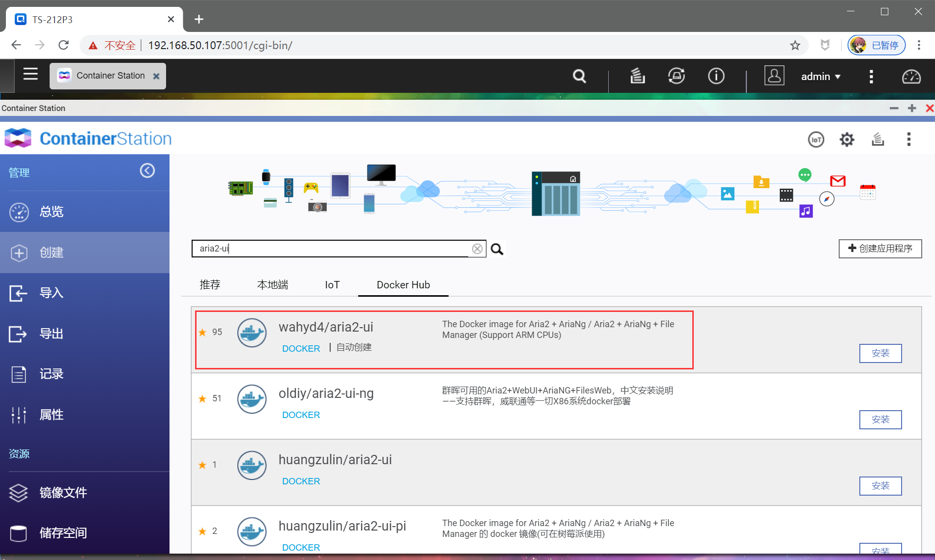Viewport: 935px width, 560px height.
Task: Bookmark this page with the star icon
Action: (795, 45)
